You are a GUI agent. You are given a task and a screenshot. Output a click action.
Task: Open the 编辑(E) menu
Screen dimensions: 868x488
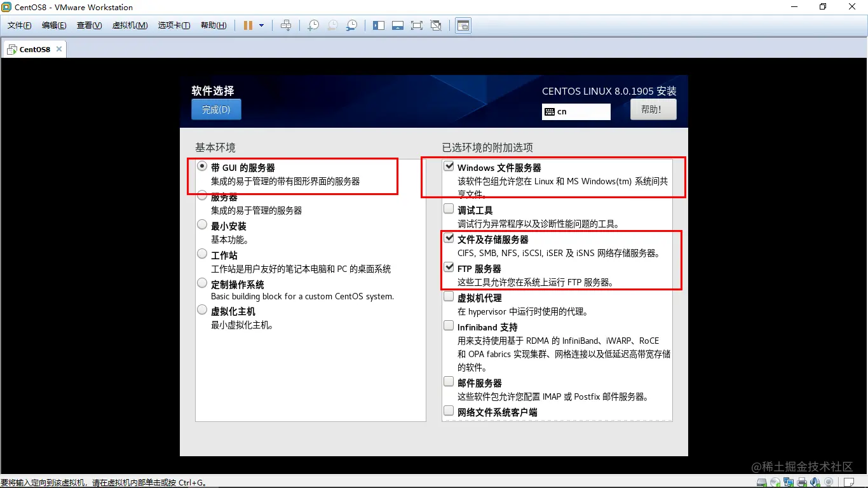(54, 25)
